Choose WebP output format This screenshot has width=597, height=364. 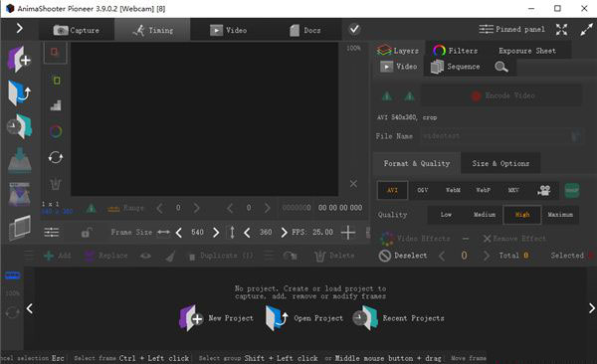(484, 190)
